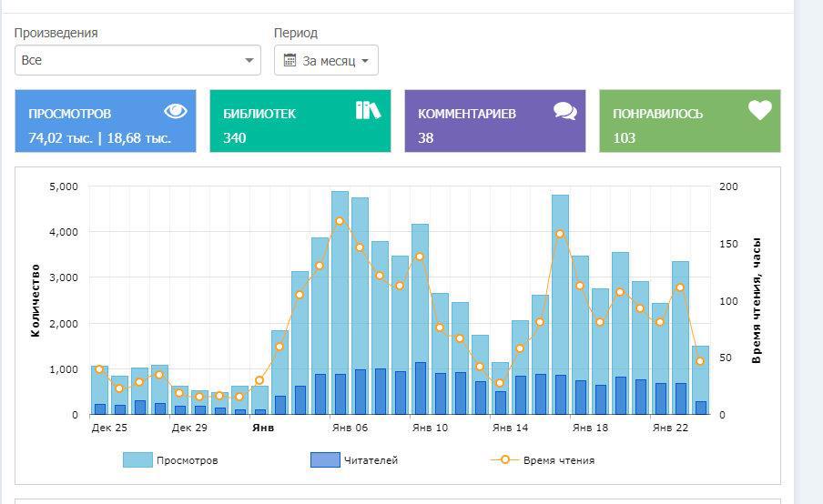Image resolution: width=823 pixels, height=504 pixels.
Task: Click the calendar icon in Период selector
Action: 290,61
